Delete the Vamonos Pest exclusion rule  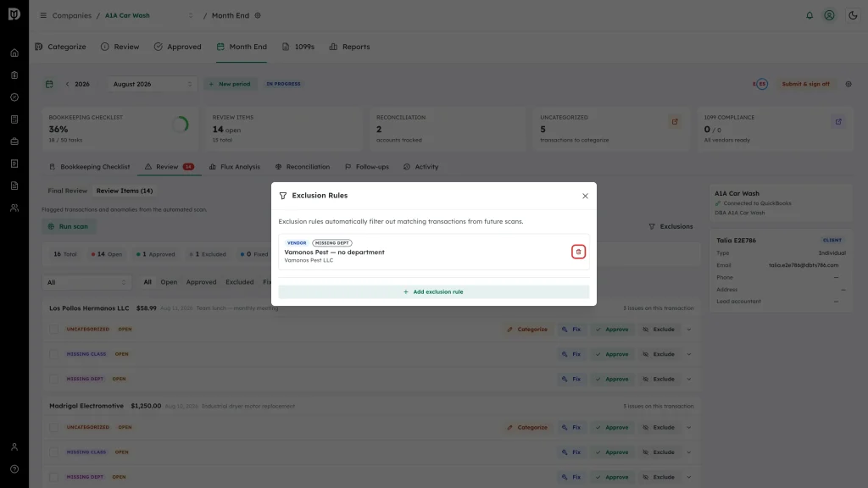click(578, 252)
